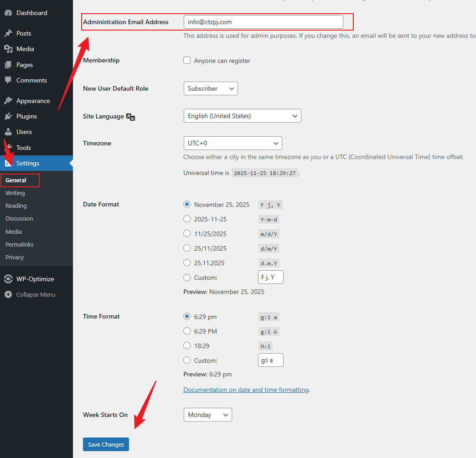
Task: Click the WP-Optimize icon in sidebar
Action: [x=8, y=279]
